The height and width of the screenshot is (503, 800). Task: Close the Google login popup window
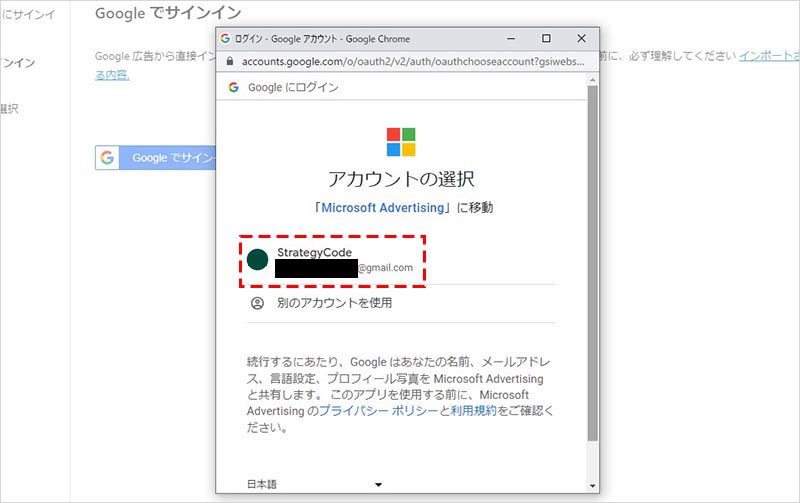click(581, 38)
